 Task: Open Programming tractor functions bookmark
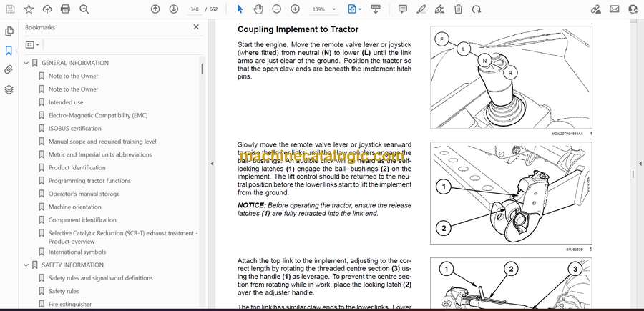pos(89,181)
